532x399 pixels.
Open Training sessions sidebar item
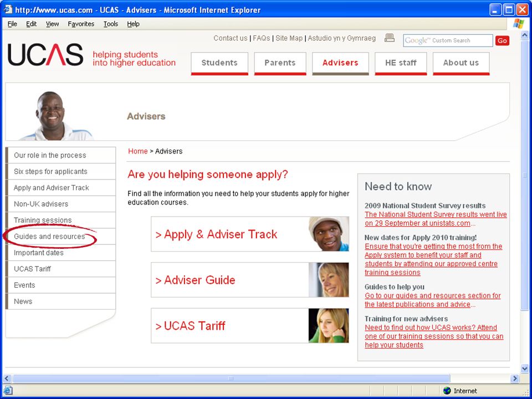tap(61, 220)
